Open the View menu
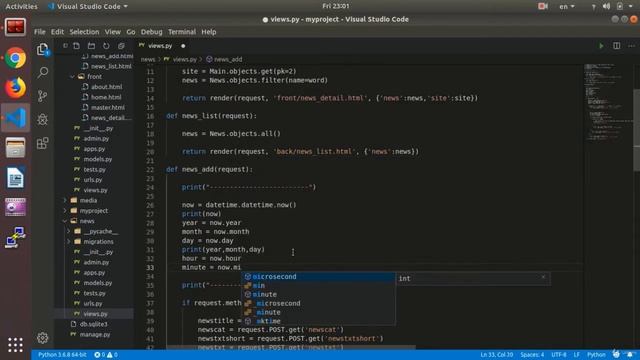The width and height of the screenshot is (640, 360). pos(112,32)
